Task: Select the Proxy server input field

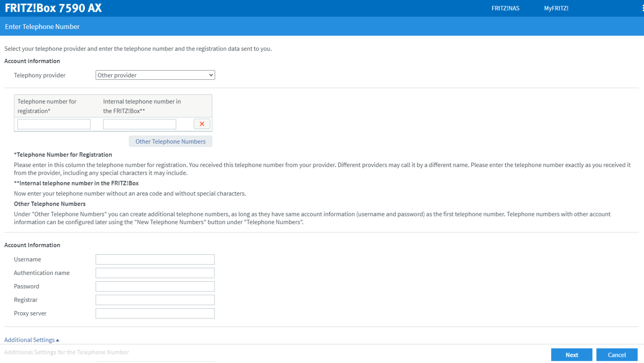Action: click(x=155, y=313)
